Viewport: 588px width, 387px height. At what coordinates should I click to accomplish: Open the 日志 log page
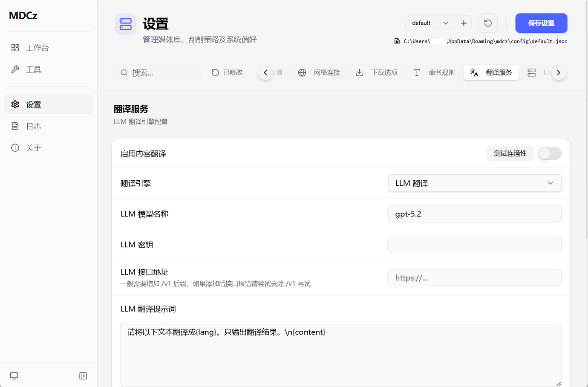coord(48,126)
